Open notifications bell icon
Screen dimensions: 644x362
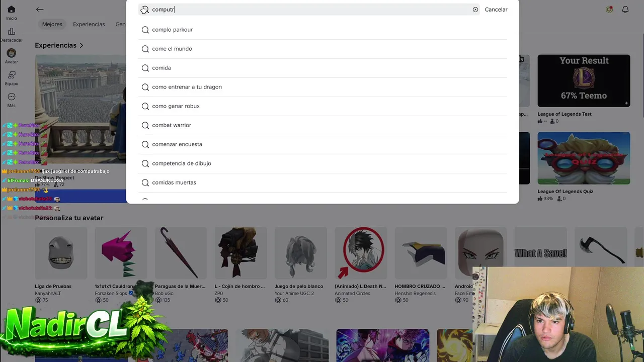[x=625, y=10]
